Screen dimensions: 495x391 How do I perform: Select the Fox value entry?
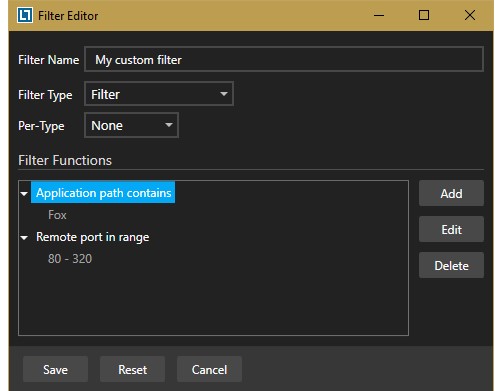tap(57, 215)
